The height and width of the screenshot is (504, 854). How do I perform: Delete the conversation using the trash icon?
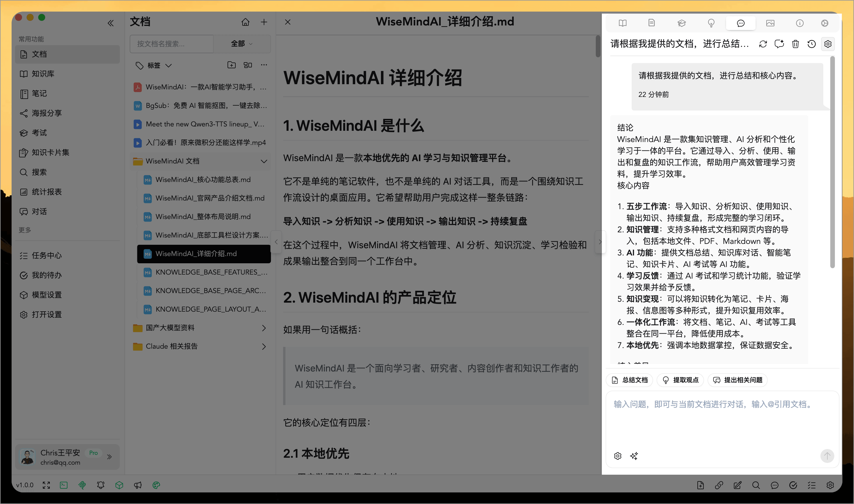pyautogui.click(x=795, y=44)
